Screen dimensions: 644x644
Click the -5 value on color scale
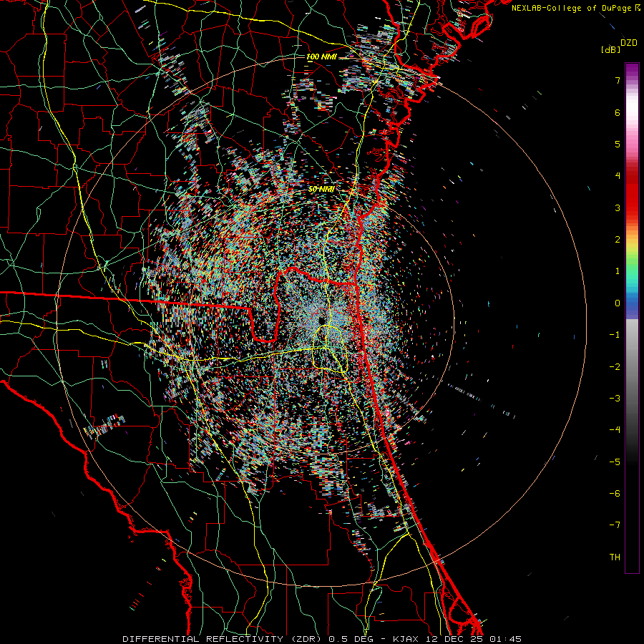(615, 462)
